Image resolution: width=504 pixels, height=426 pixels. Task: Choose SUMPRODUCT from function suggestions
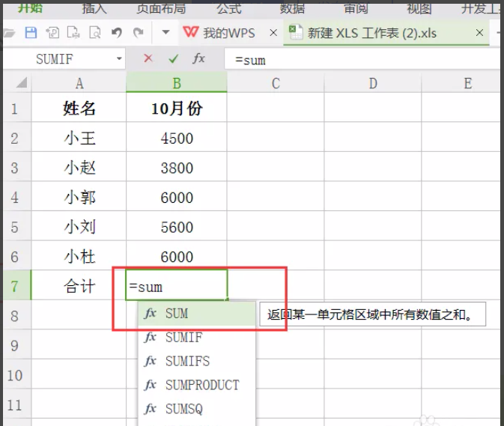pyautogui.click(x=197, y=385)
